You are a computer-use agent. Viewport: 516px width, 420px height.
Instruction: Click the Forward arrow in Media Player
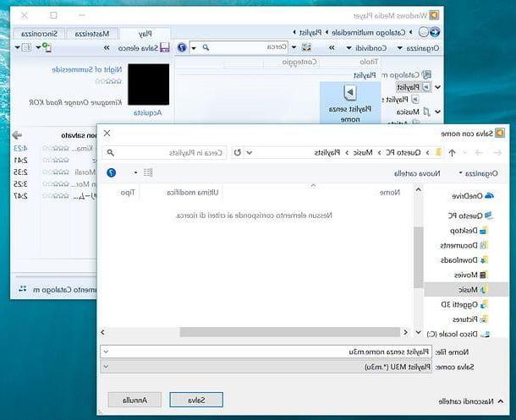point(424,32)
